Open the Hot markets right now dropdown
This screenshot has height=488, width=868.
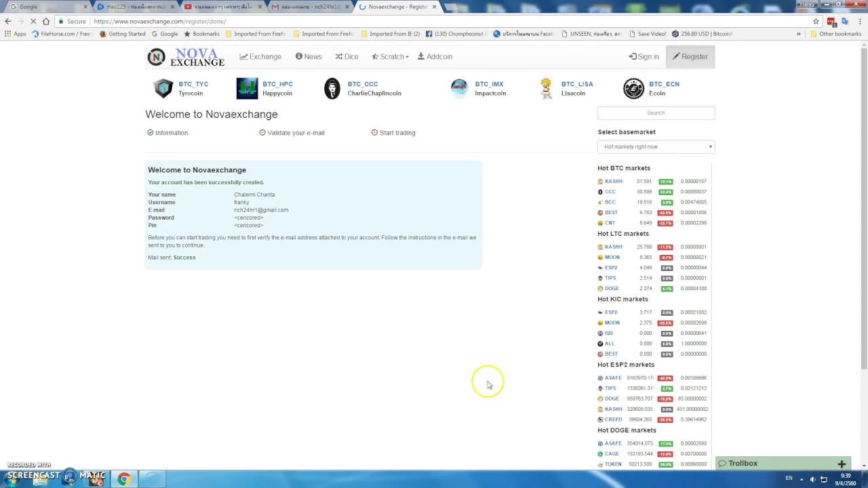[x=656, y=147]
